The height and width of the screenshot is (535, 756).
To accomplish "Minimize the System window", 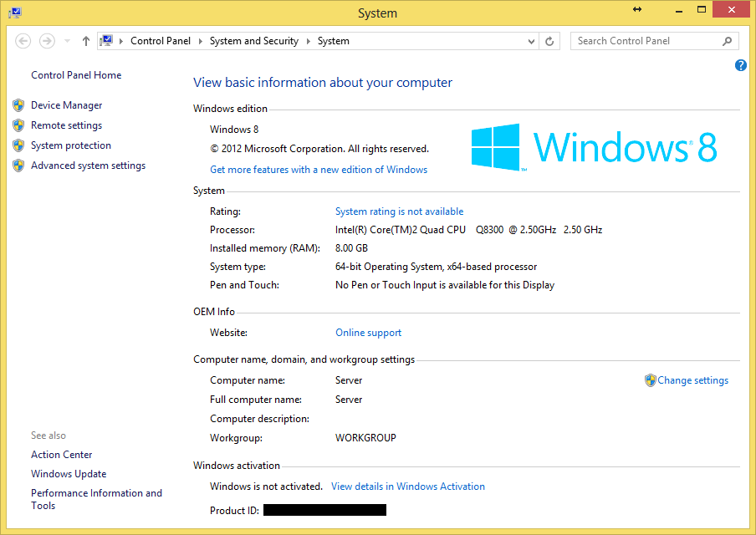I will tap(679, 11).
